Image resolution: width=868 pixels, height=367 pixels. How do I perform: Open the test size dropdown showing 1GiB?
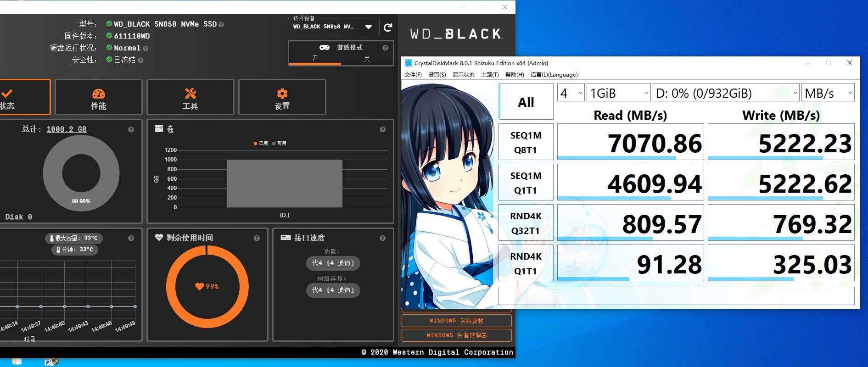pos(618,93)
